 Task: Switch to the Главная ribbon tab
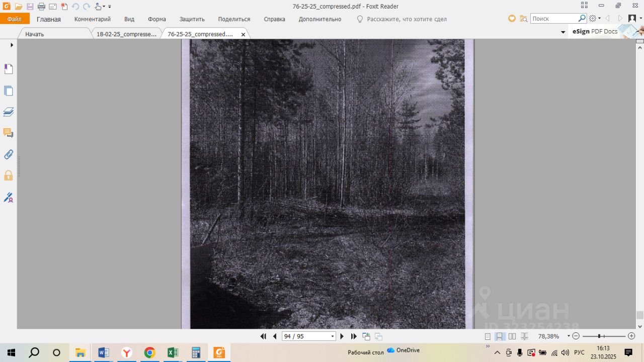(49, 19)
